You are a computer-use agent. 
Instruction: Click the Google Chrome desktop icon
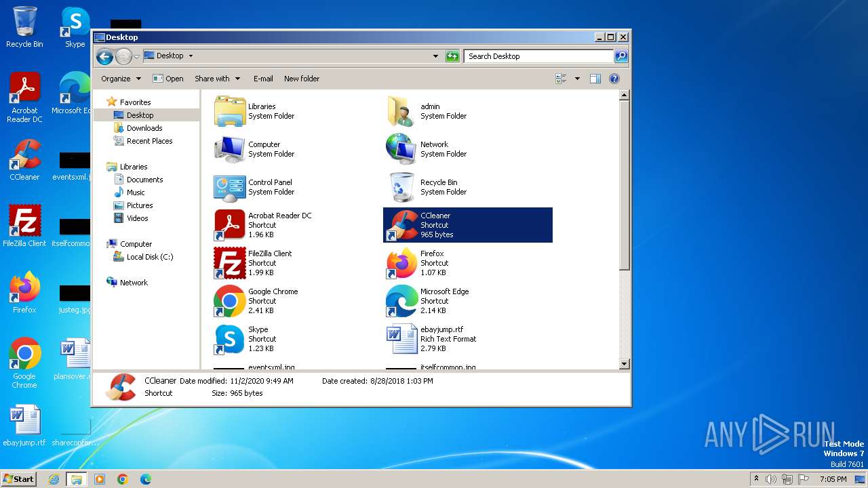coord(24,363)
